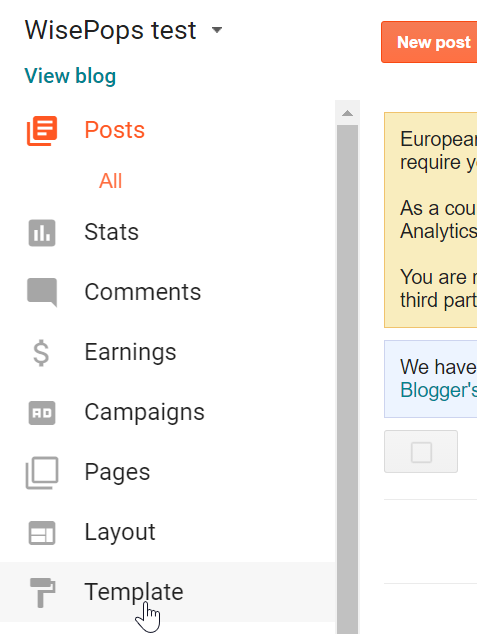Open Stats via bar chart icon
This screenshot has height=634, width=480.
[x=42, y=232]
